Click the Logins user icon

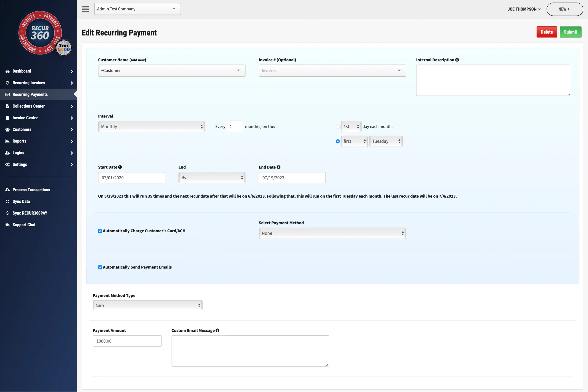(x=8, y=153)
